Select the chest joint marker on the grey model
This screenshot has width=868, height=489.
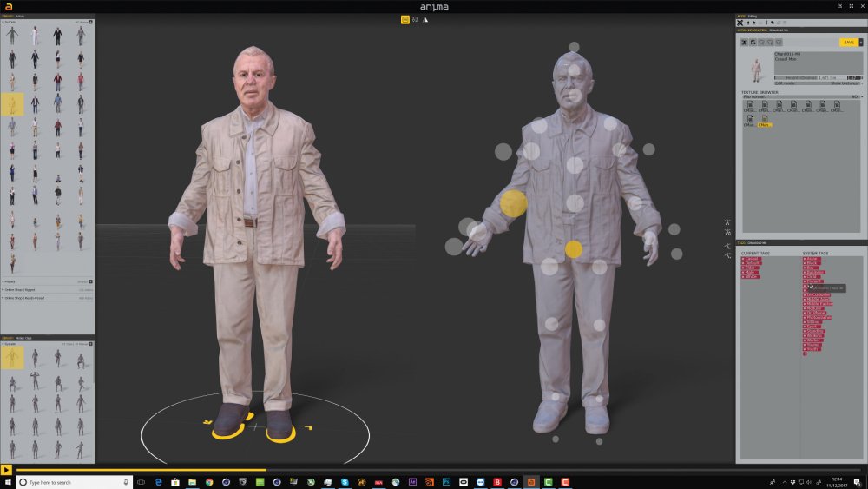click(575, 164)
